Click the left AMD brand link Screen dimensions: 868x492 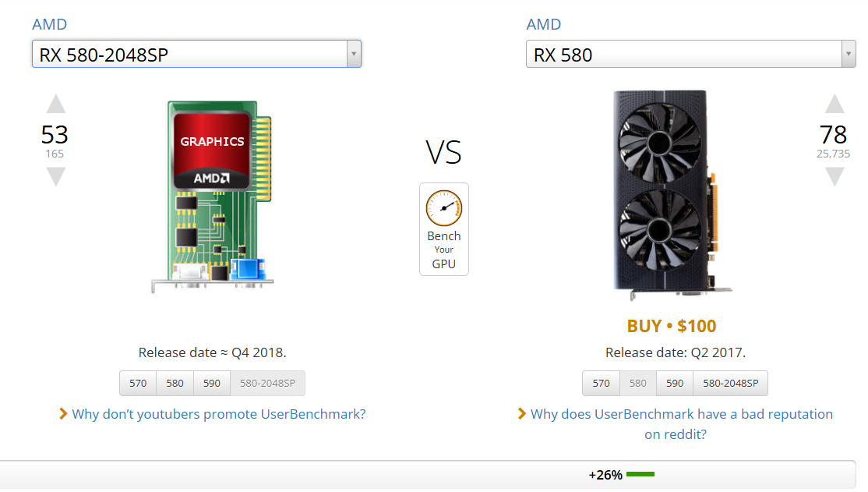click(49, 24)
